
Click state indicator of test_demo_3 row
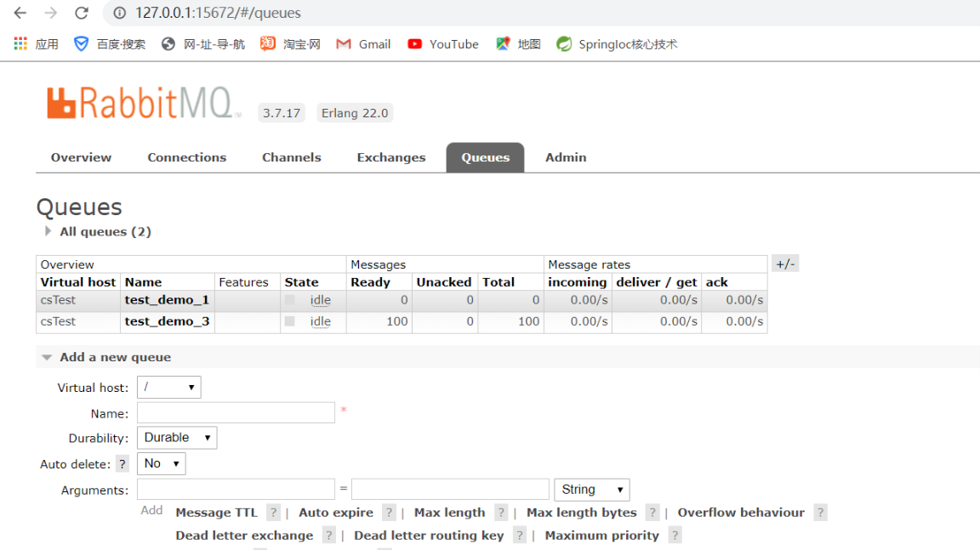pos(289,320)
